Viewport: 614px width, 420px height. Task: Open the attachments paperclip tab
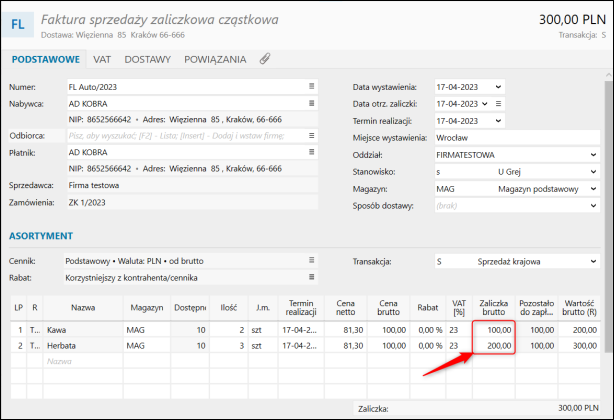(265, 59)
